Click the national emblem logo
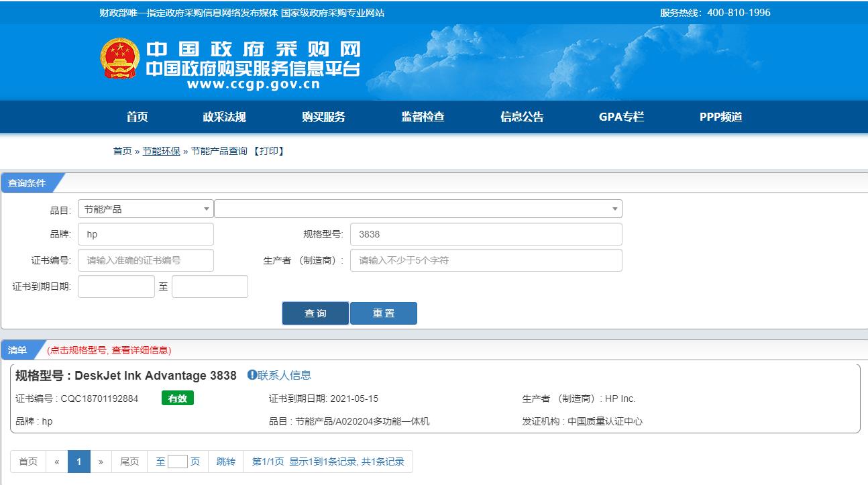The image size is (868, 485). click(x=119, y=58)
